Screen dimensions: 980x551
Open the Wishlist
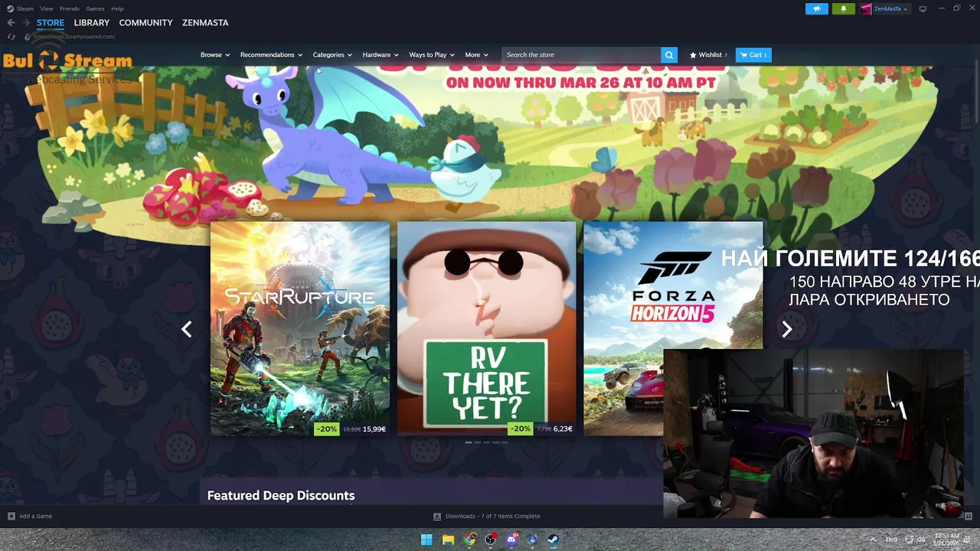tap(709, 55)
